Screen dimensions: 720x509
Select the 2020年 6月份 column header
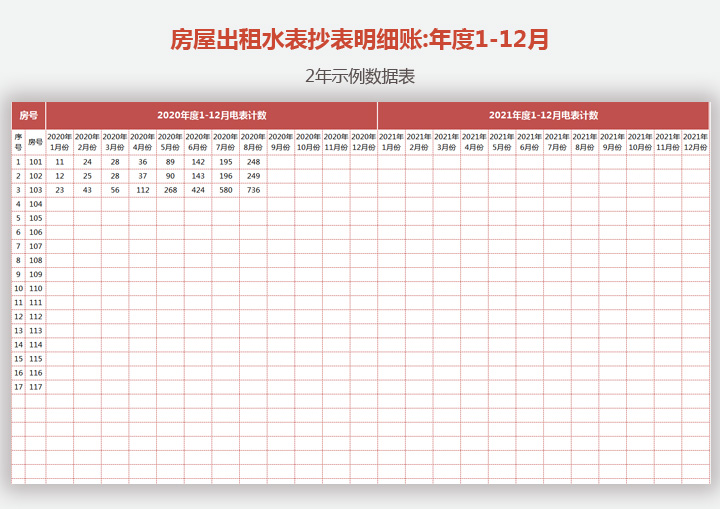pyautogui.click(x=198, y=142)
